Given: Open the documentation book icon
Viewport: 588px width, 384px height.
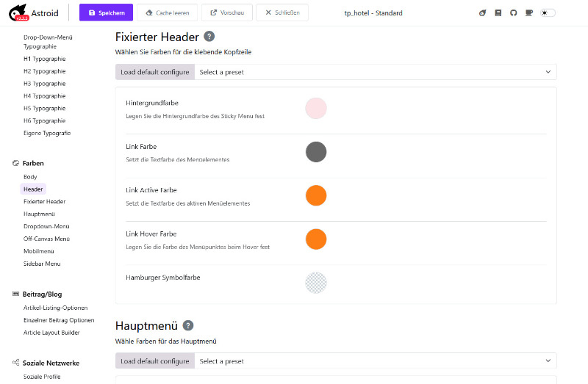Looking at the screenshot, I should click(x=498, y=13).
